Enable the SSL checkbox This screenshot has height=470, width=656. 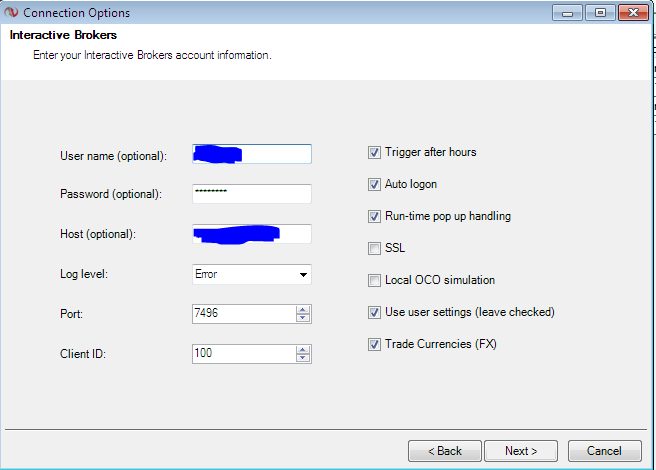[x=374, y=248]
